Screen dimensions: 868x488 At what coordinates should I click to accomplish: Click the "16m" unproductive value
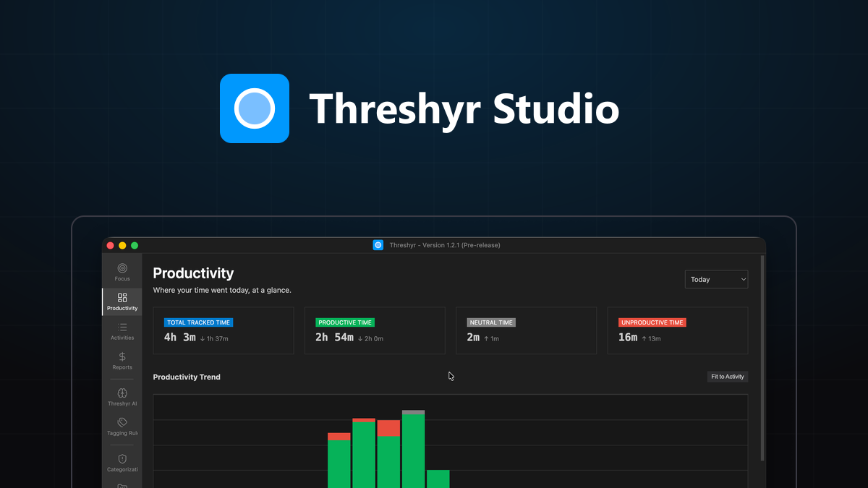(x=628, y=338)
